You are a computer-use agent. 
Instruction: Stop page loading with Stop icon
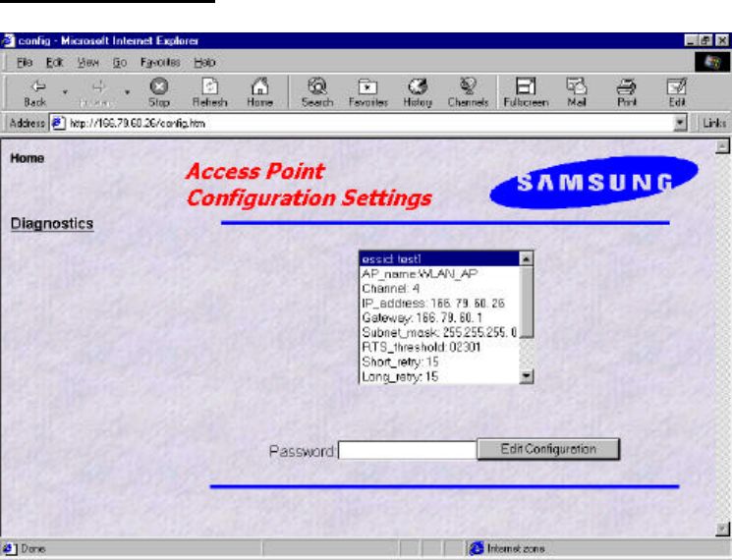[x=159, y=86]
